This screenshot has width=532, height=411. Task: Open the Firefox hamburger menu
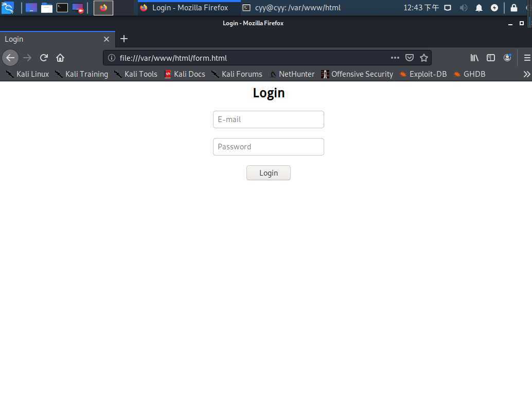(527, 58)
